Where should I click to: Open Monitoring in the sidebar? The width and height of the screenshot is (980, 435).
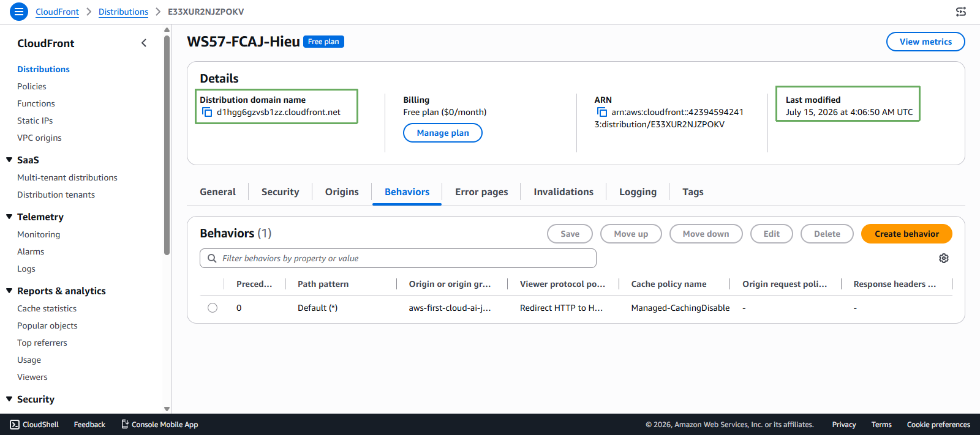(x=39, y=234)
